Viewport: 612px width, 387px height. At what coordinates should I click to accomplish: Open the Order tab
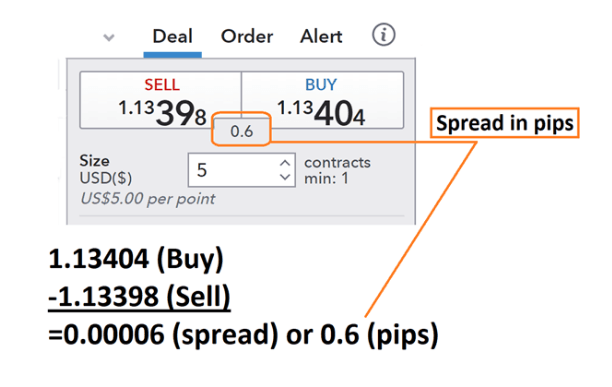(247, 36)
